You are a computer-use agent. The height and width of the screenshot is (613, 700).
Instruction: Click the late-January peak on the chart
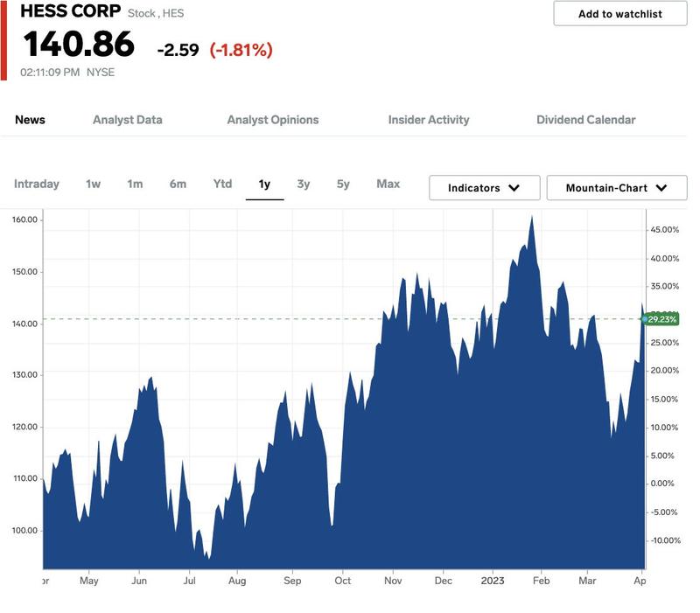(532, 217)
